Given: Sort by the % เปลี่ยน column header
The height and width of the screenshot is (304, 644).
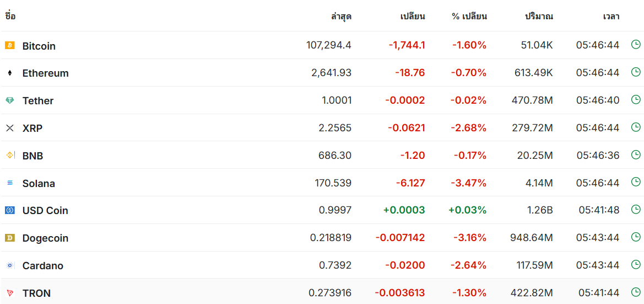Looking at the screenshot, I should tap(469, 17).
